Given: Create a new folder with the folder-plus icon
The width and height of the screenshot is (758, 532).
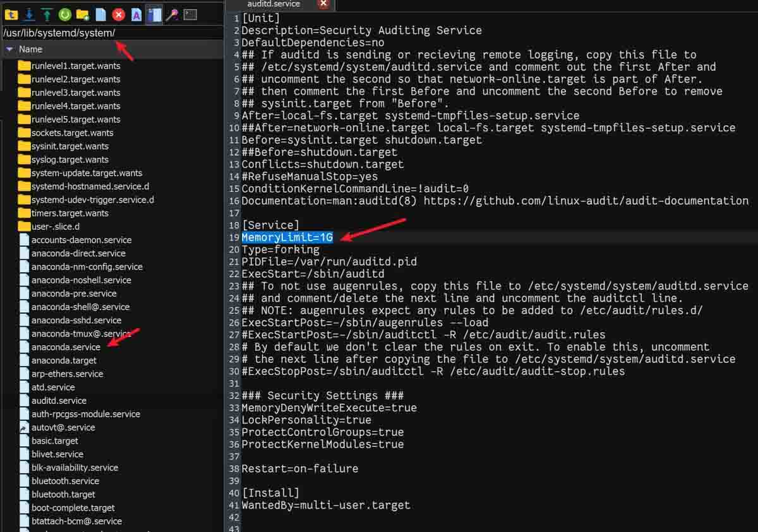Looking at the screenshot, I should coord(83,14).
